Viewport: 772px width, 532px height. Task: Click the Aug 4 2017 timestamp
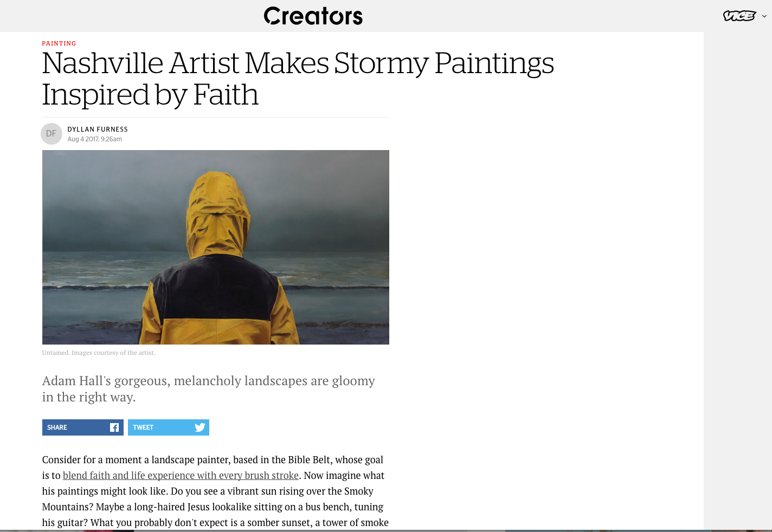tap(95, 139)
